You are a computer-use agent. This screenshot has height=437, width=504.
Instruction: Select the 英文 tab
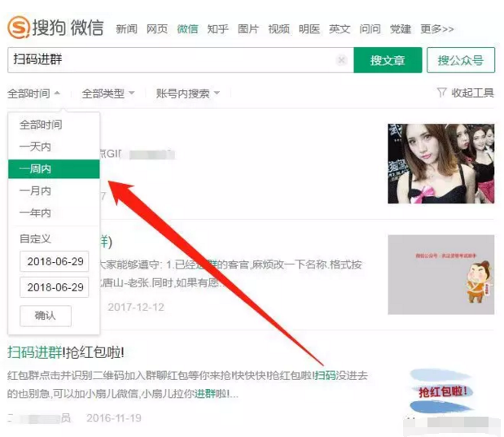point(340,29)
